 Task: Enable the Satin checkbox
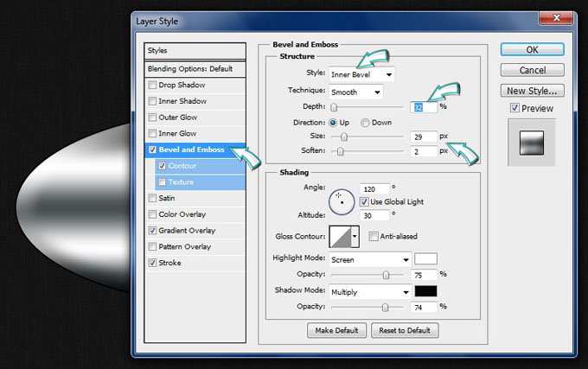pos(152,198)
